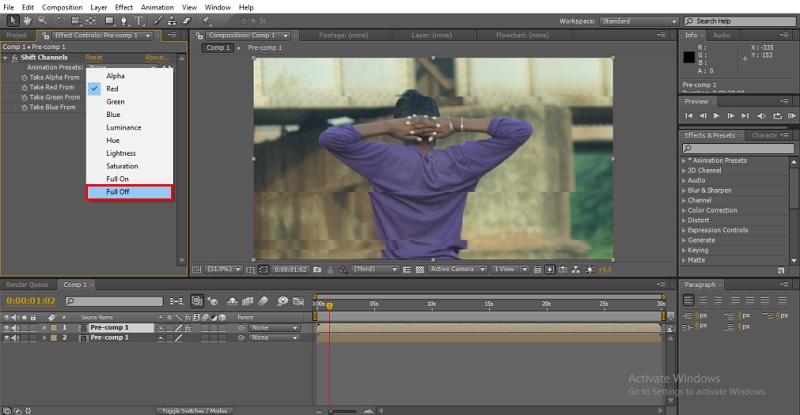800x415 pixels.
Task: Open the resolution (Third) dropdown
Action: tap(375, 269)
